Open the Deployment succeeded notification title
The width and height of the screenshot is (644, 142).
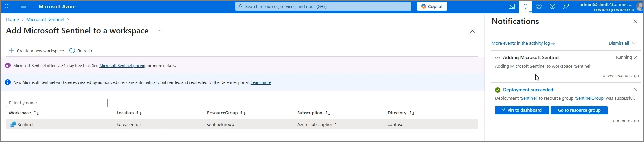(528, 90)
